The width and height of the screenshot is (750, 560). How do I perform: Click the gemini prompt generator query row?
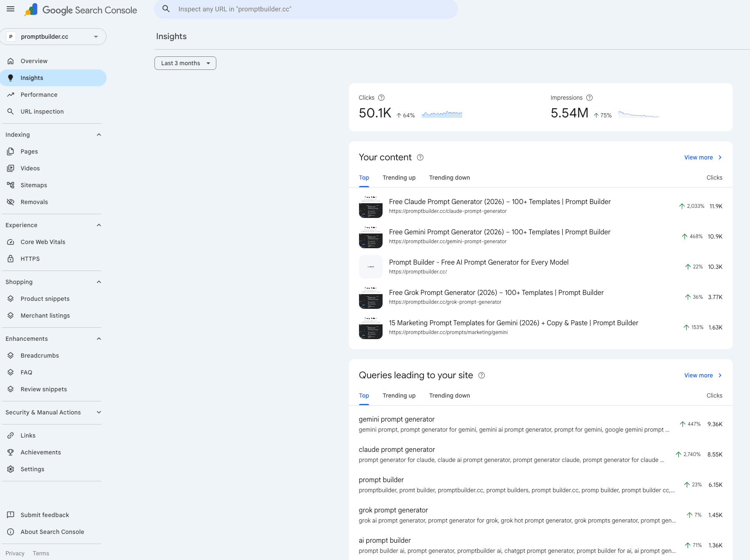point(540,424)
